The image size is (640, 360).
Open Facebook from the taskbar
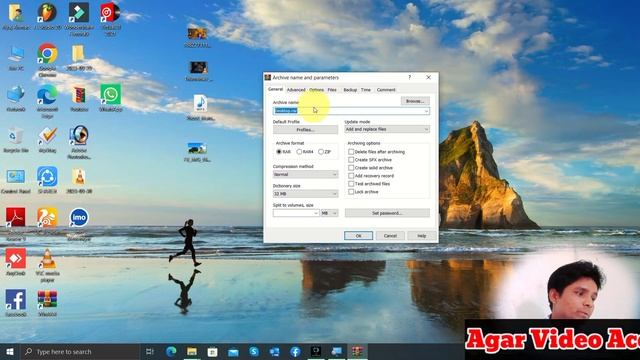(x=296, y=351)
